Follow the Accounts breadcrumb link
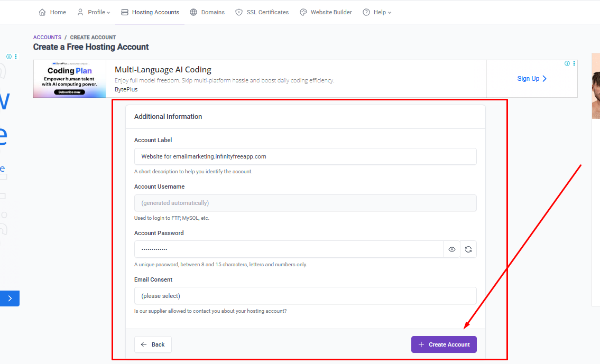Screen dimensions: 600x364 pos(47,38)
